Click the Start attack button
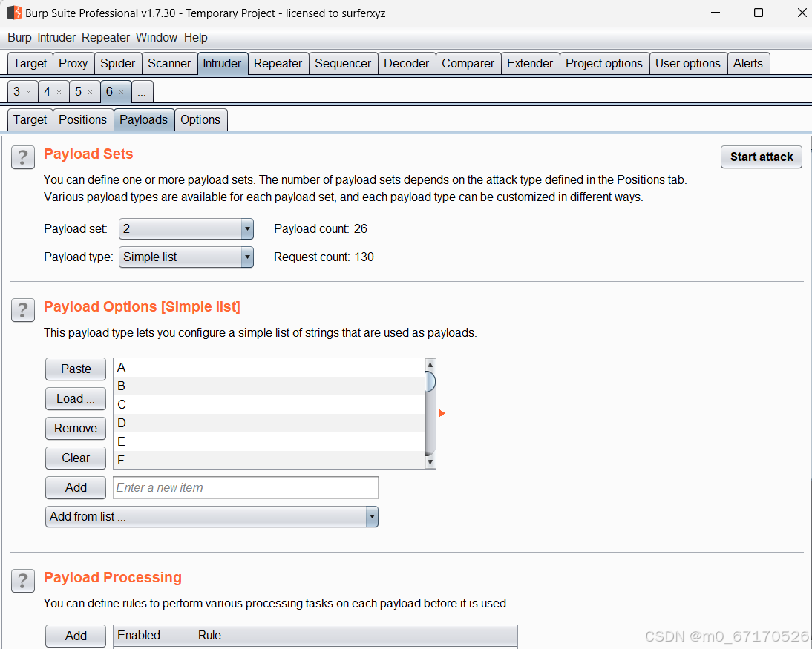 tap(762, 157)
